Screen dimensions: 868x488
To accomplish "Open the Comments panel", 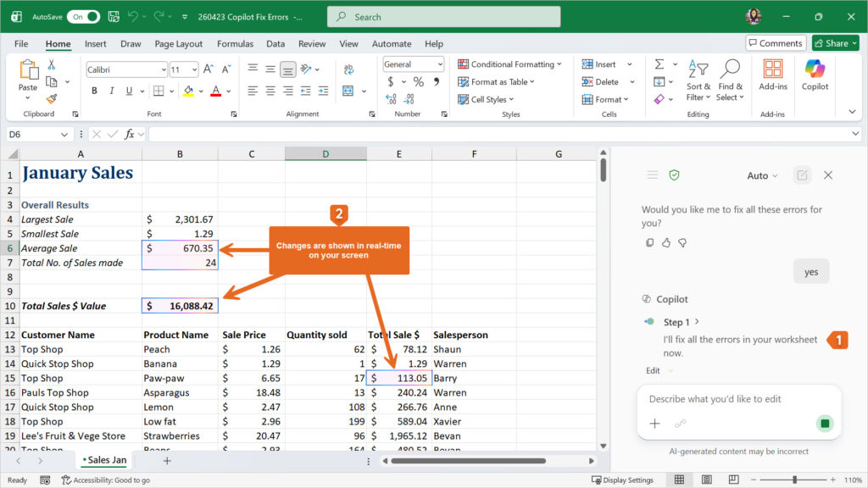I will 775,42.
